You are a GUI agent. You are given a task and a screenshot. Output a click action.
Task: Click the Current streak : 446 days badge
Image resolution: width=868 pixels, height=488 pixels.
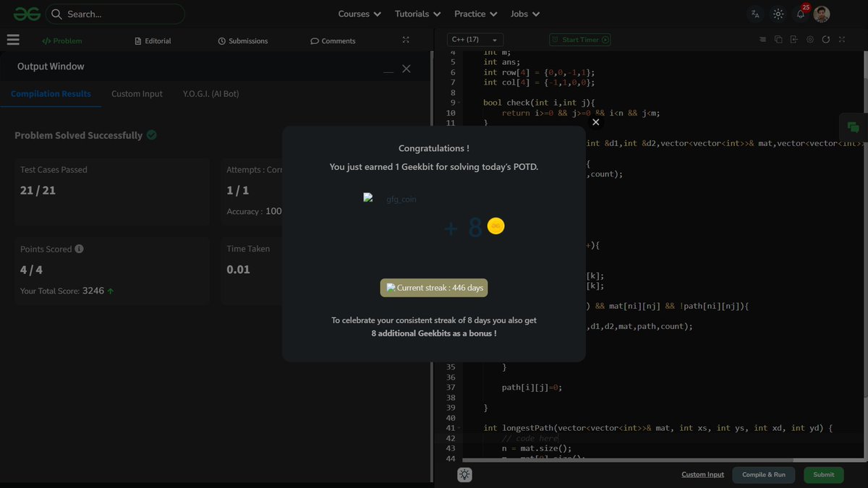[x=434, y=288]
